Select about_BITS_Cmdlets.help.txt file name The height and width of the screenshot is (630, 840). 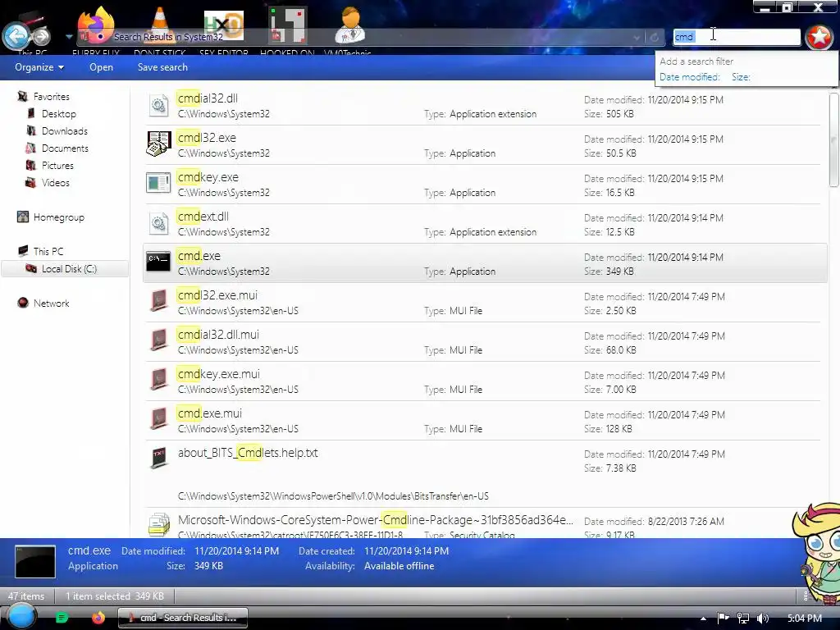click(248, 453)
